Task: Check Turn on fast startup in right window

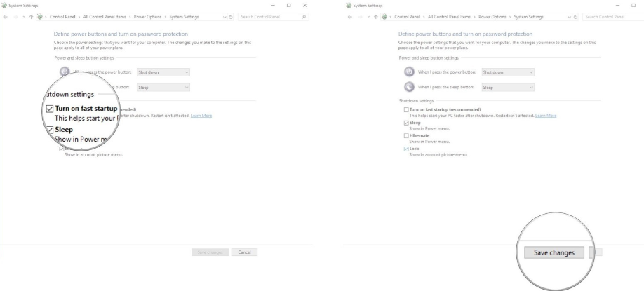Action: [x=406, y=110]
